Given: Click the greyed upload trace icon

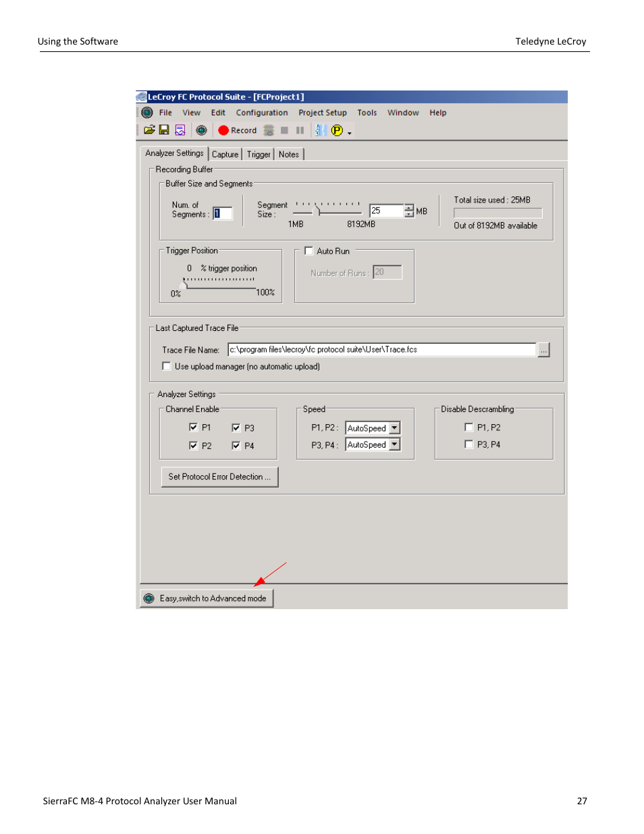Looking at the screenshot, I should click(x=269, y=130).
